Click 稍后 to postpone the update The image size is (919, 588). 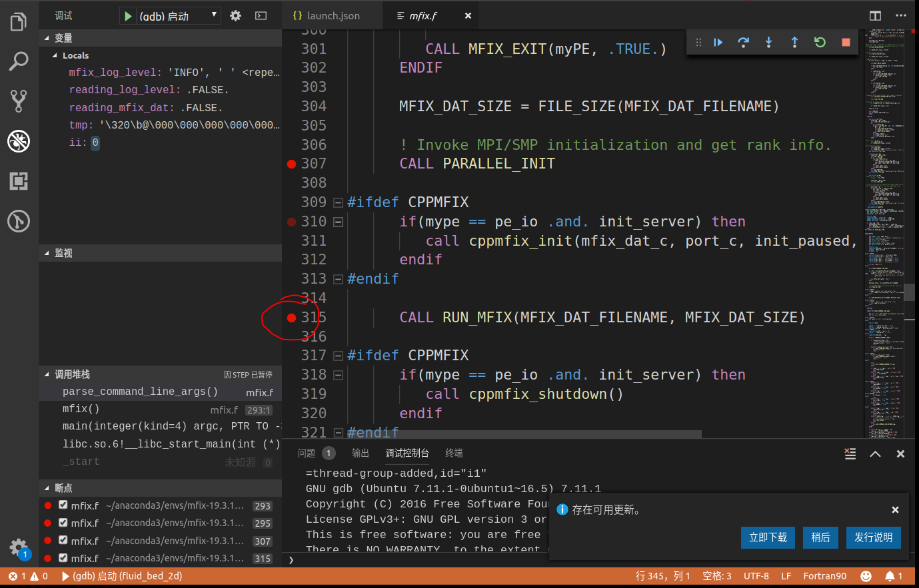[x=820, y=537]
